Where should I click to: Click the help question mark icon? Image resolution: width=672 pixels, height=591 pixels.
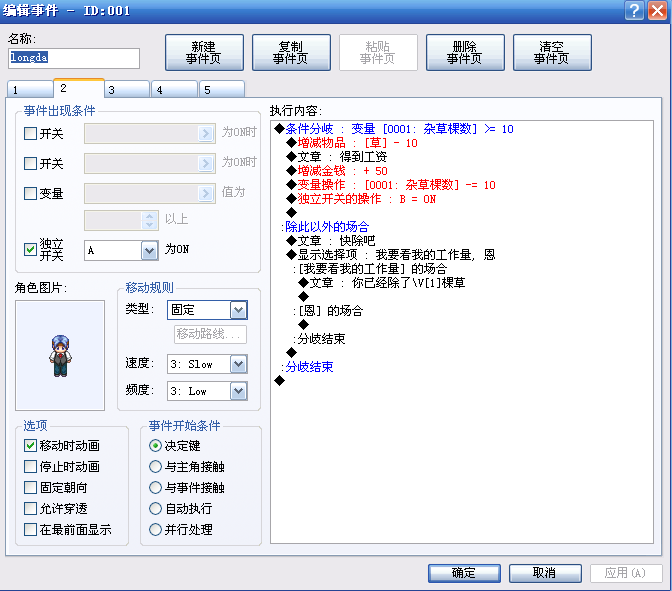coord(634,10)
